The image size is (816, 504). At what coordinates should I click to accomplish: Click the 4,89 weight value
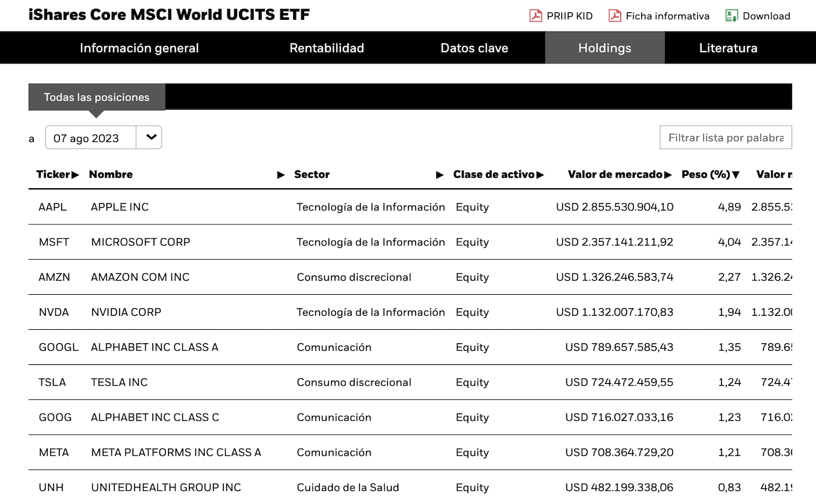(729, 207)
